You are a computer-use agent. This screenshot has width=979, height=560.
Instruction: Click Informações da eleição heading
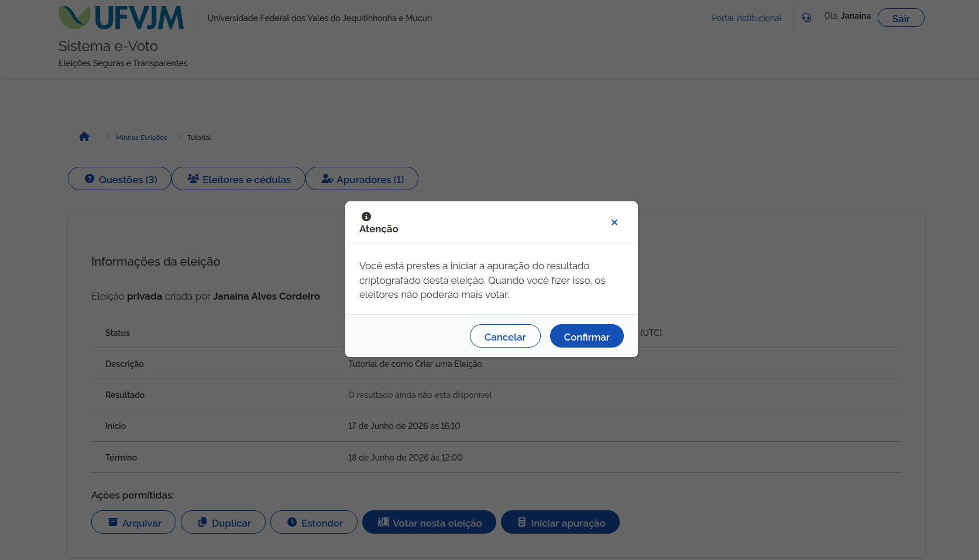[156, 262]
